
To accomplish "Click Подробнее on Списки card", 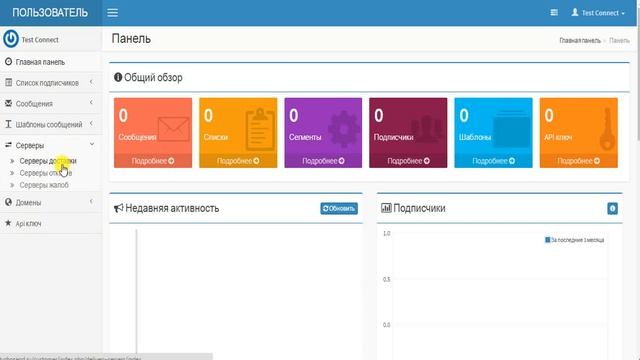I will 238,161.
